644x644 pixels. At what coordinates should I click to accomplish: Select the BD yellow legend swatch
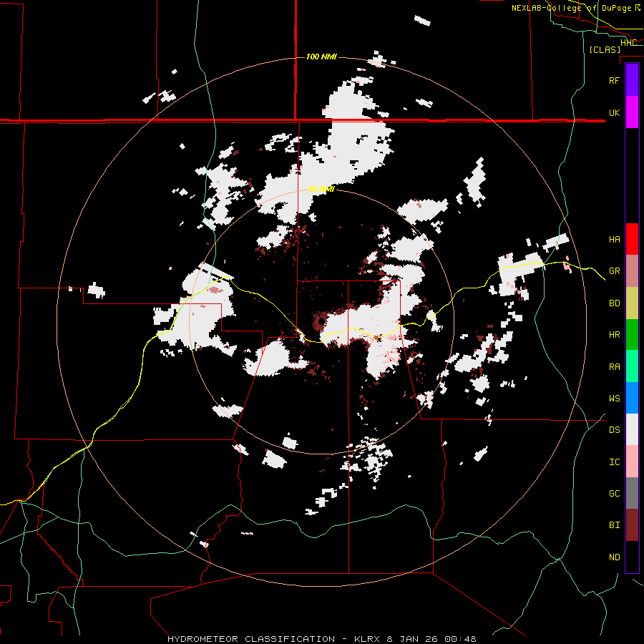point(632,303)
